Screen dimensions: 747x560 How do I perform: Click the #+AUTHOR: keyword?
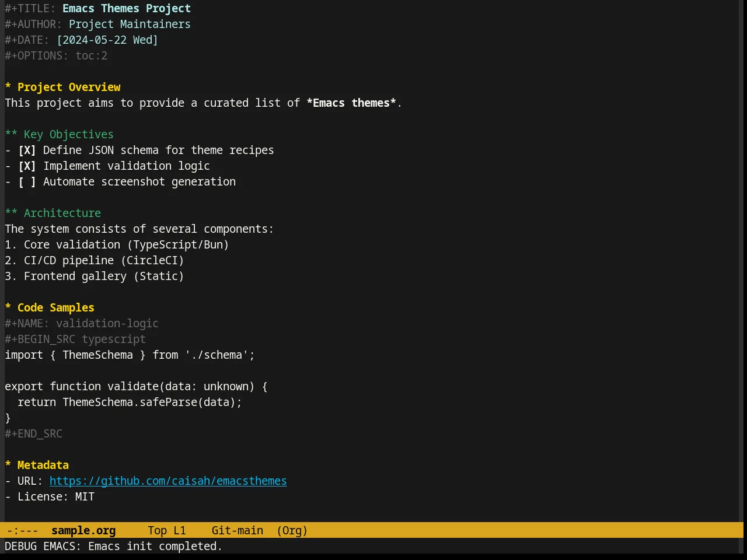coord(33,24)
